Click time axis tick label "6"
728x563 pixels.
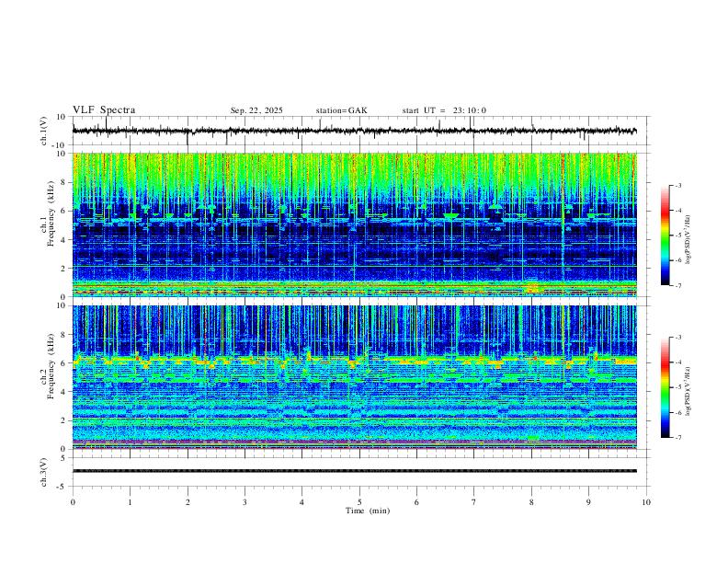point(416,502)
